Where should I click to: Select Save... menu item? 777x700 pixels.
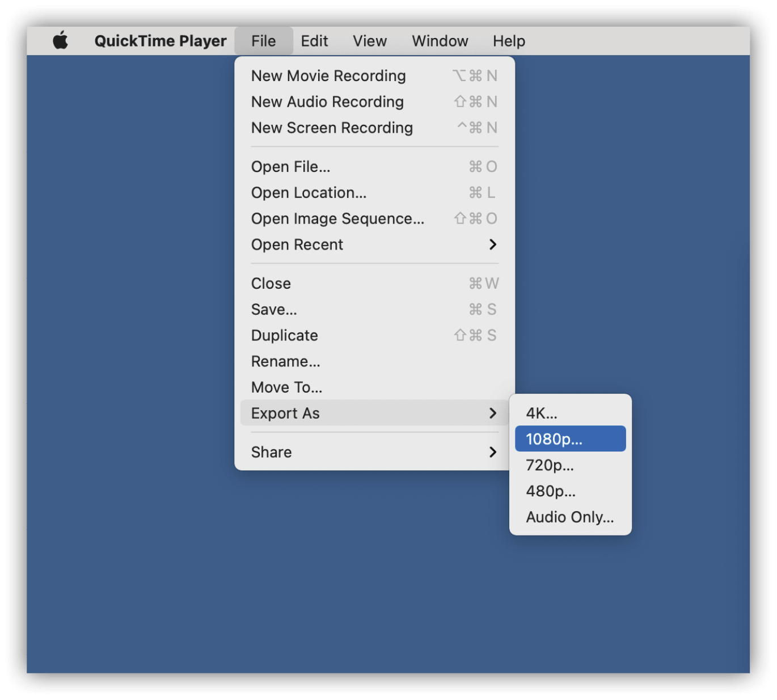[374, 309]
